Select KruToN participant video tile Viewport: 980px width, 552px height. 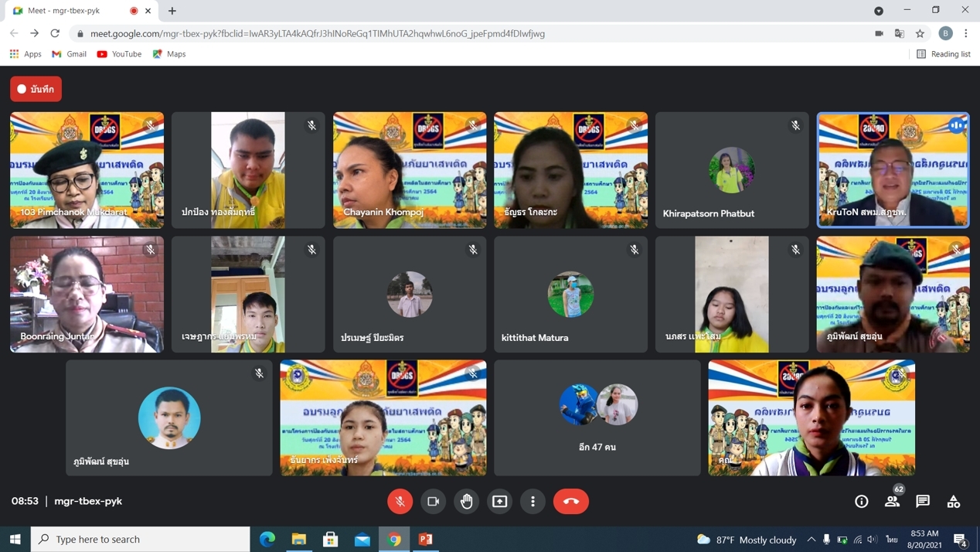point(893,170)
